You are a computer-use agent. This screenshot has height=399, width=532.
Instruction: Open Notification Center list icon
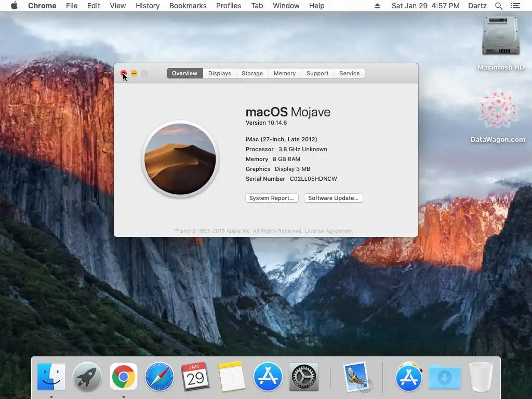point(515,6)
